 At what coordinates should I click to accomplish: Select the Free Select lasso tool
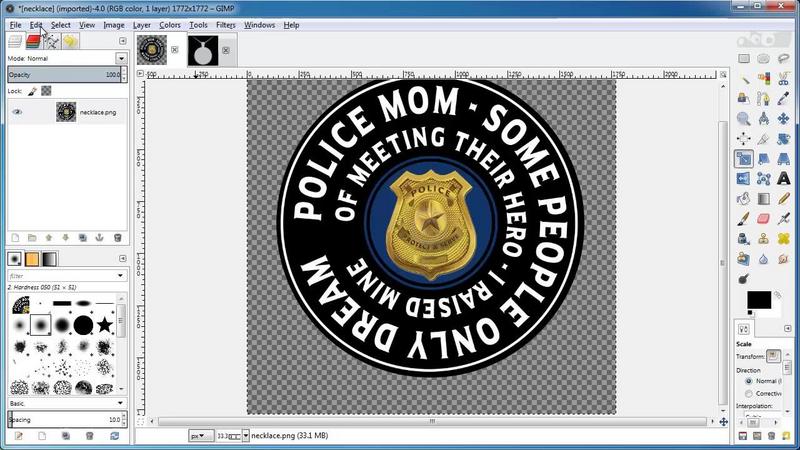coord(783,59)
